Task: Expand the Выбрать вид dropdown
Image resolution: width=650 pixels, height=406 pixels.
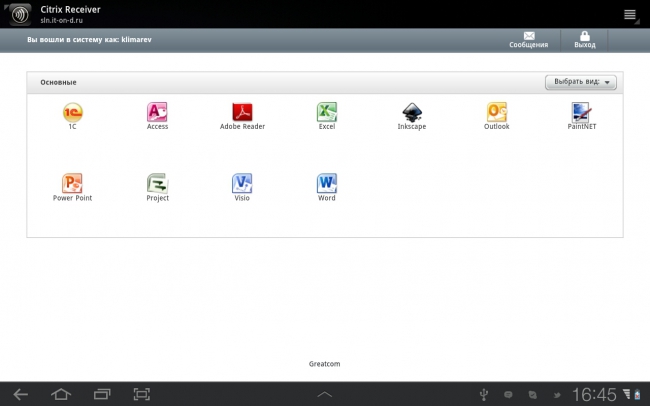Action: (580, 82)
